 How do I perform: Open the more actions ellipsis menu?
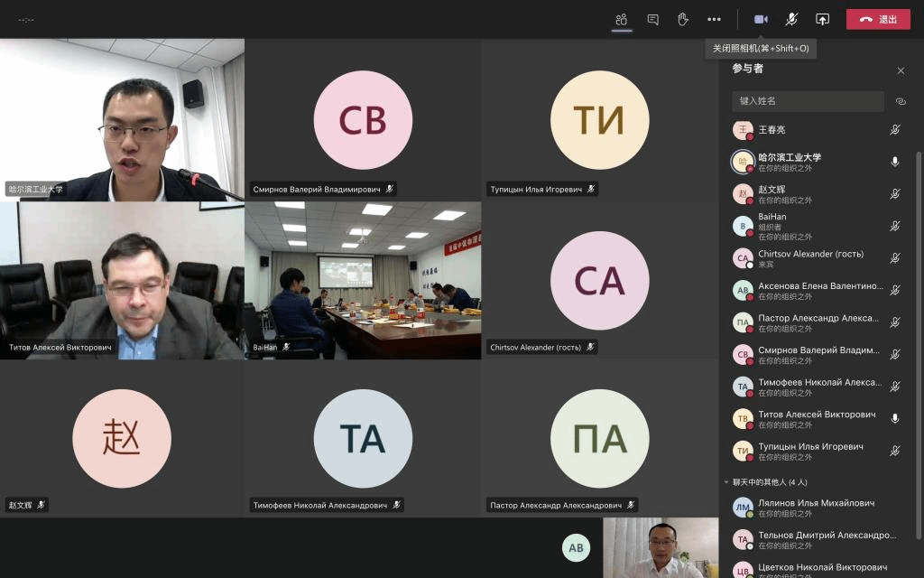(x=714, y=19)
